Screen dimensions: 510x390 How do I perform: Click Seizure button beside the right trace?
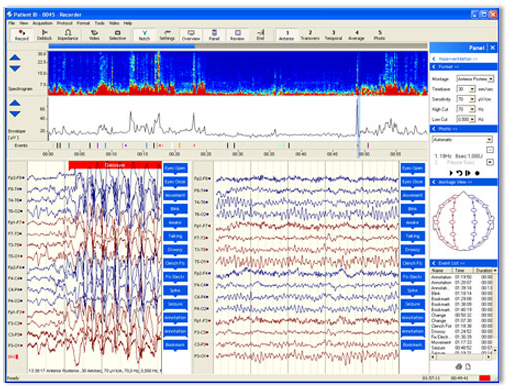[413, 304]
